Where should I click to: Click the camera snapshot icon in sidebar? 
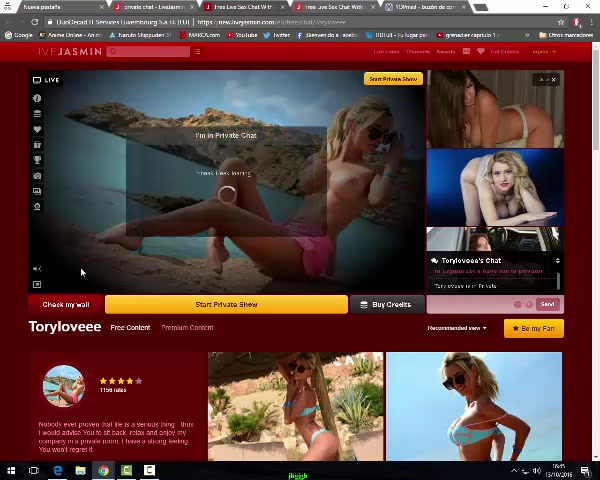click(37, 176)
